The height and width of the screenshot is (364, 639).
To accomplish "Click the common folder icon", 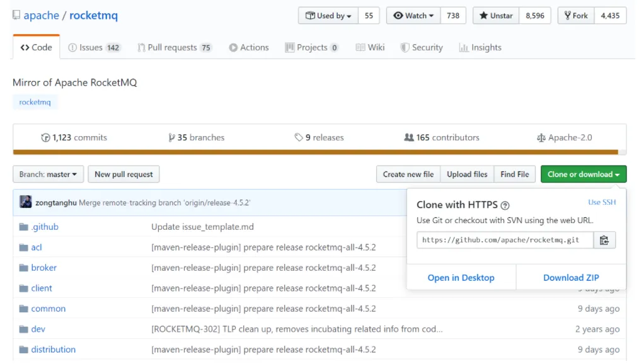I will [x=24, y=309].
